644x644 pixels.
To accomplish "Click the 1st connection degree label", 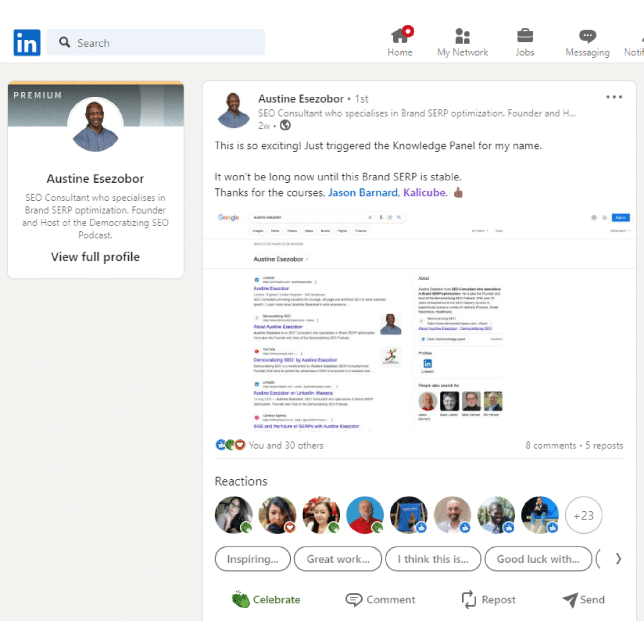I will [361, 99].
